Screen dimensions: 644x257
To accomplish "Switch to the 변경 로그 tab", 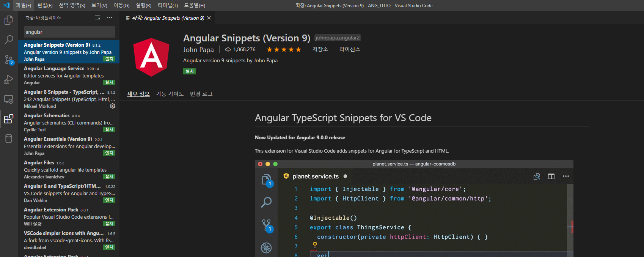I will 201,94.
